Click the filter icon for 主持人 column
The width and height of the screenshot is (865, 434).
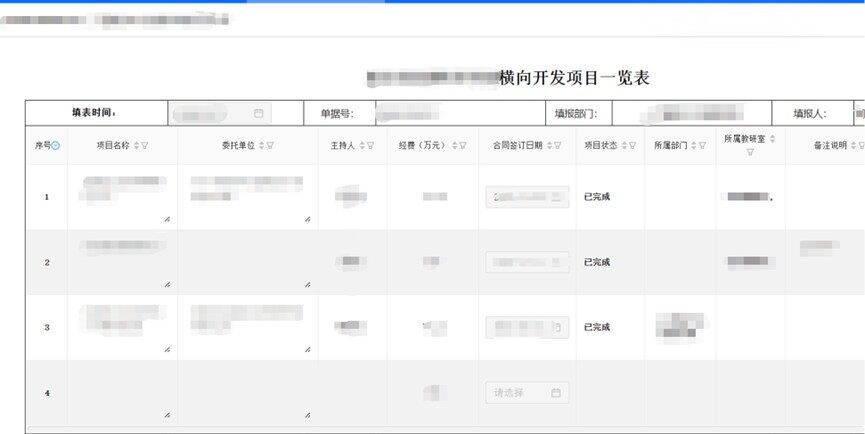(369, 146)
